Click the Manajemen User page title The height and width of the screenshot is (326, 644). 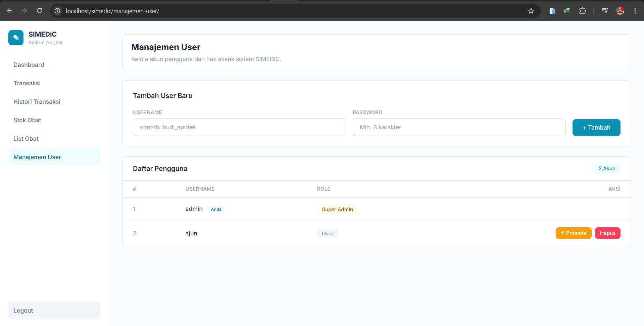point(166,47)
